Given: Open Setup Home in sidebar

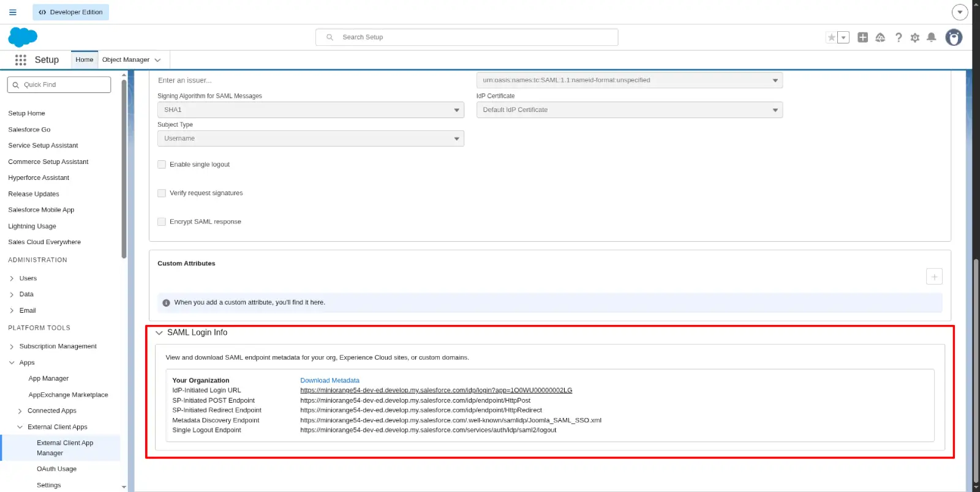Looking at the screenshot, I should [26, 114].
